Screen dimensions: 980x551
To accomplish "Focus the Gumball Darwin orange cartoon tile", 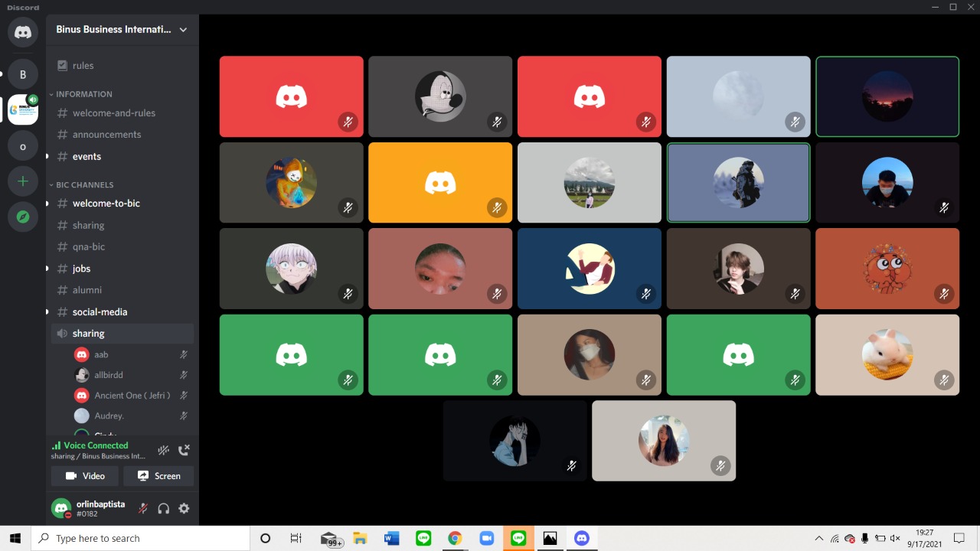I will pyautogui.click(x=887, y=269).
